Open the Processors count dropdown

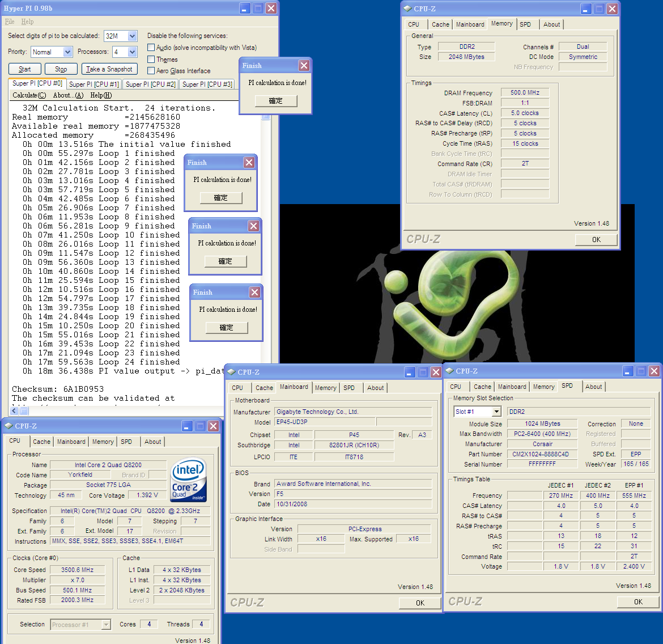[x=132, y=52]
